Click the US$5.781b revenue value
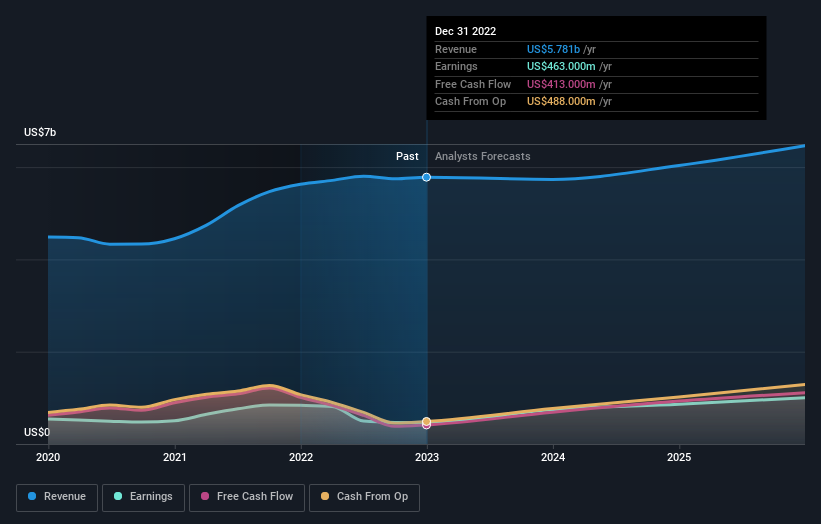821x524 pixels. 553,49
